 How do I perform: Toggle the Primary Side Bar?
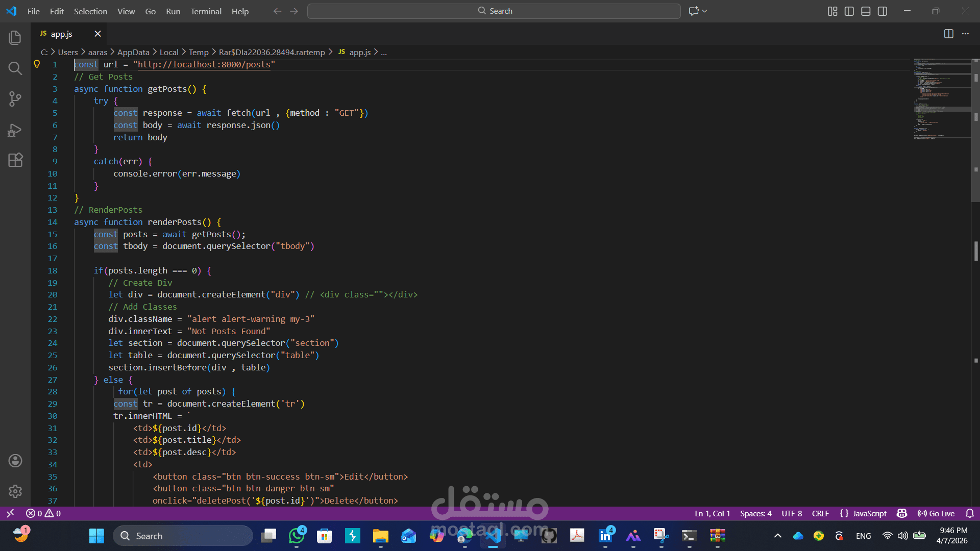[849, 11]
